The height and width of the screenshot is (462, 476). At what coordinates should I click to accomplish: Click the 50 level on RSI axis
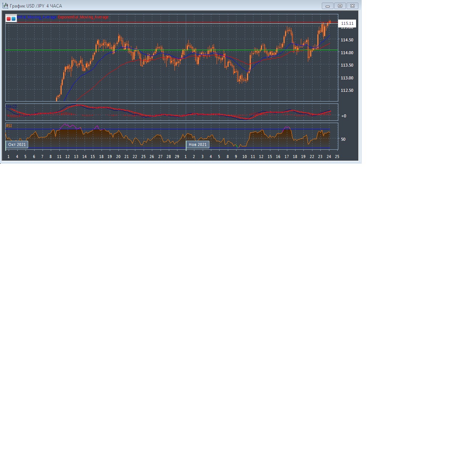pos(343,139)
